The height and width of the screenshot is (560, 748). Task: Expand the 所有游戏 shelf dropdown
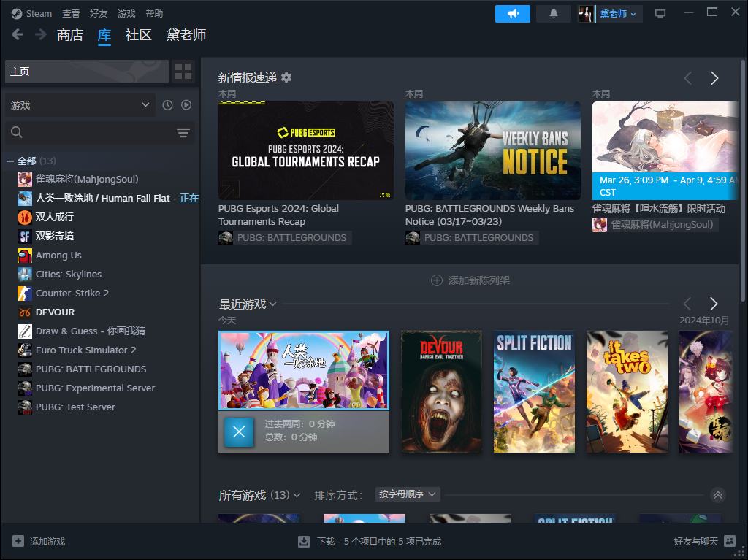point(297,496)
